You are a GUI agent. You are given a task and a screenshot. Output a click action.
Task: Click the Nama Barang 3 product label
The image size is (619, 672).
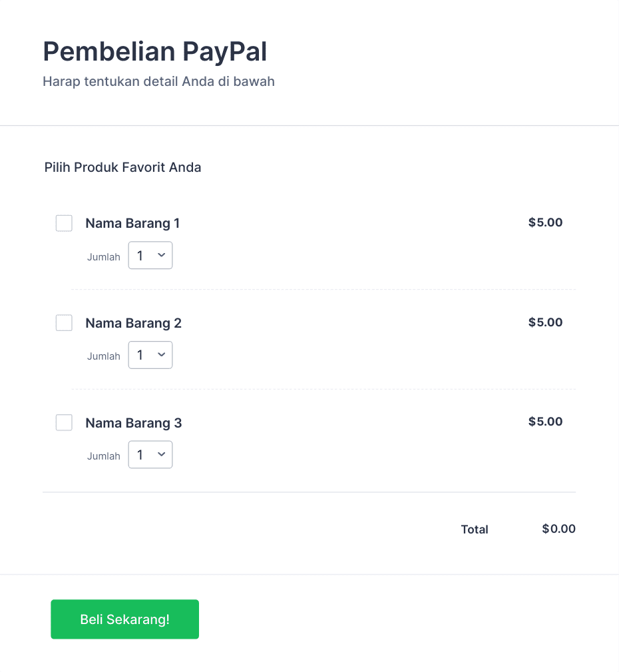(x=134, y=423)
